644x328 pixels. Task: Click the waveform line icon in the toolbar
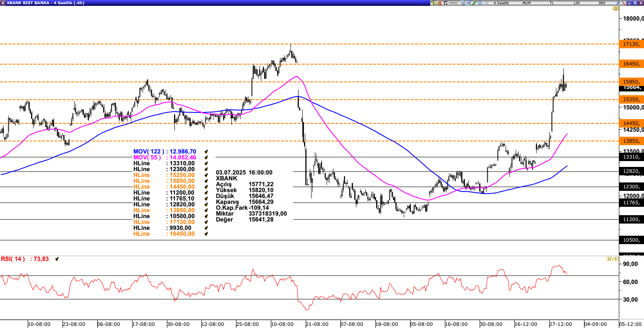(x=486, y=3)
